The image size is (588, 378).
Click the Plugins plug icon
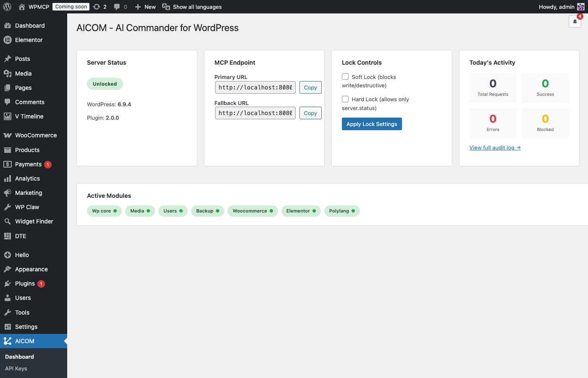coord(8,283)
